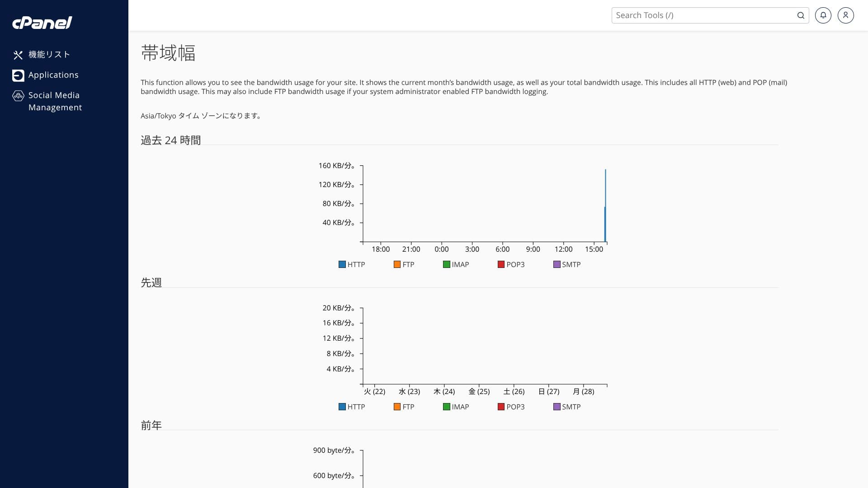Open the user account menu

pyautogui.click(x=845, y=15)
